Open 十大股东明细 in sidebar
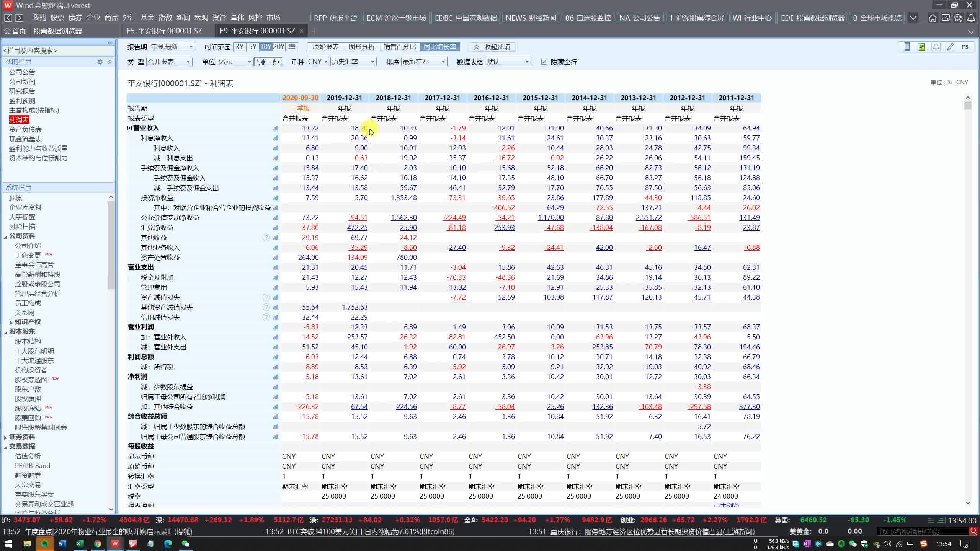The height and width of the screenshot is (551, 980). point(34,351)
